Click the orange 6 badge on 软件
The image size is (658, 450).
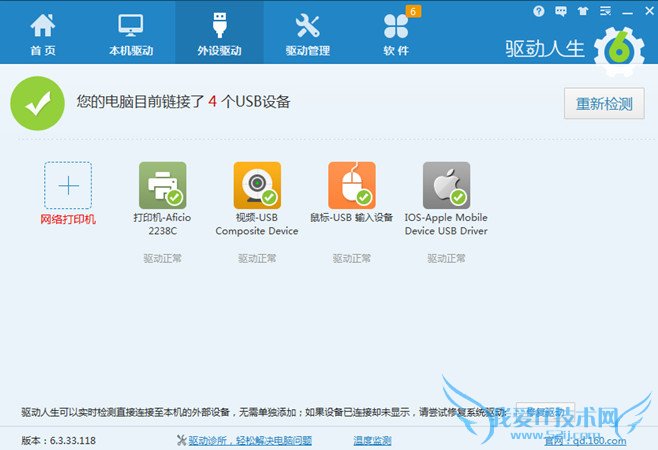[413, 11]
